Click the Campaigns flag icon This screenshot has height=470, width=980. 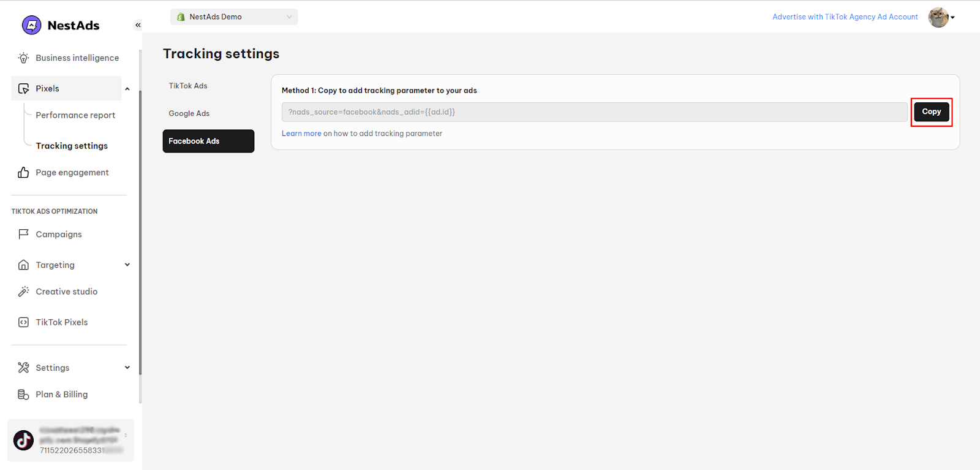point(23,234)
